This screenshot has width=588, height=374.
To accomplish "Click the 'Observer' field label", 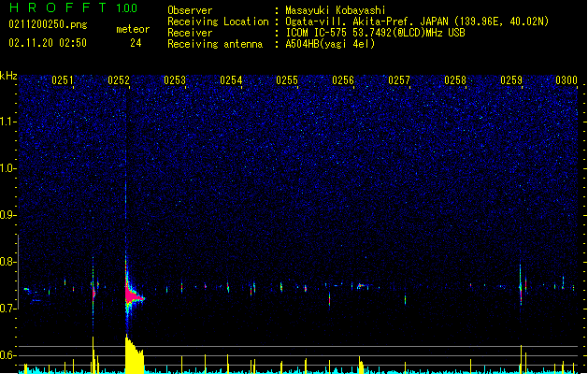I will click(x=190, y=10).
